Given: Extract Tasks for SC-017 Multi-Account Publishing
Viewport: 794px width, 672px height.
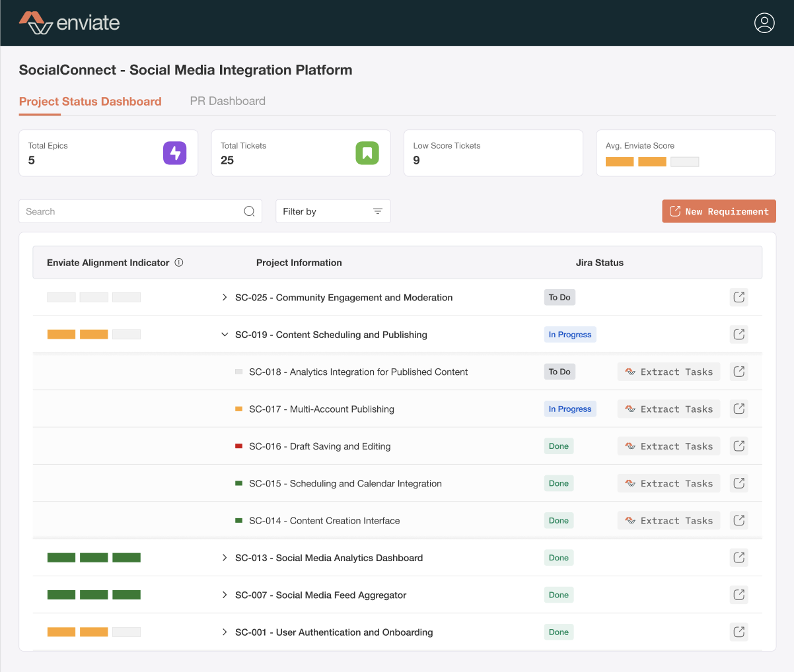Looking at the screenshot, I should pyautogui.click(x=668, y=409).
